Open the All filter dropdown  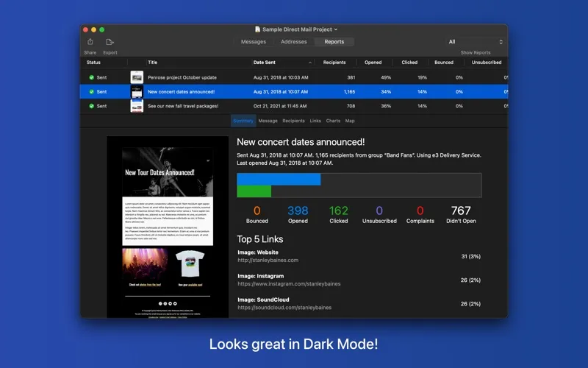(x=476, y=42)
